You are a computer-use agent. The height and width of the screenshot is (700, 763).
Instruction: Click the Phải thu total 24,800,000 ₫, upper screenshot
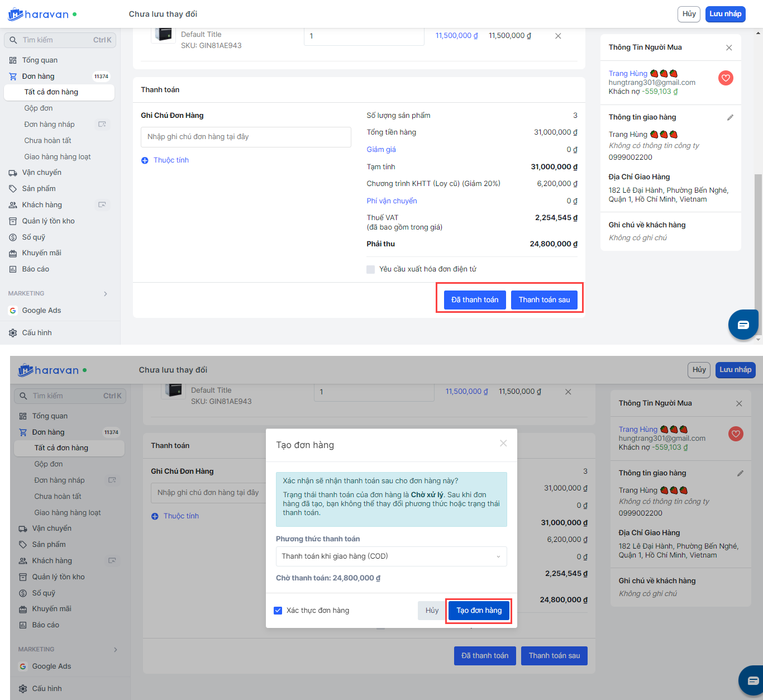(x=554, y=244)
